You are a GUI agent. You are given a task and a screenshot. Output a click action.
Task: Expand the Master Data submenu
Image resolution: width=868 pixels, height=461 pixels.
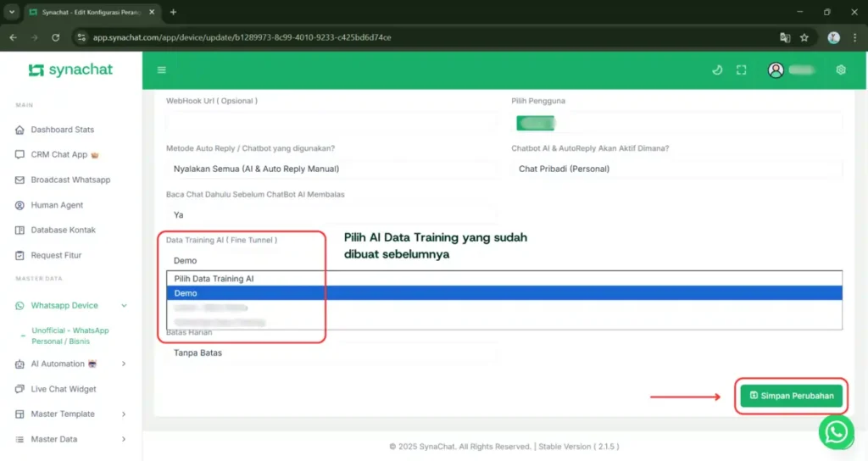[124, 440]
